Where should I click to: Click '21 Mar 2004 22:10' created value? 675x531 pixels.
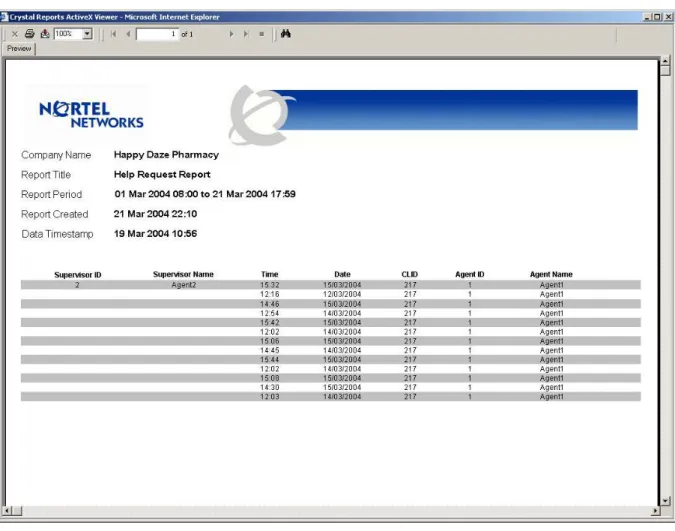[155, 214]
